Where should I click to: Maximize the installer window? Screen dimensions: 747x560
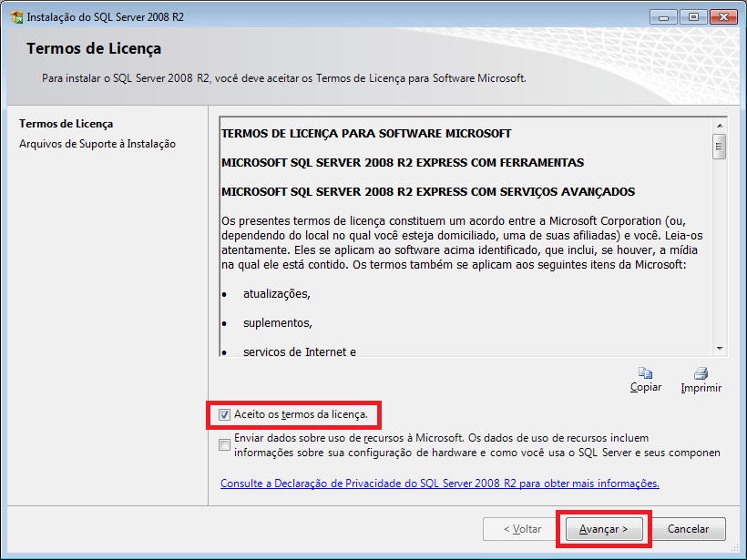coord(693,17)
